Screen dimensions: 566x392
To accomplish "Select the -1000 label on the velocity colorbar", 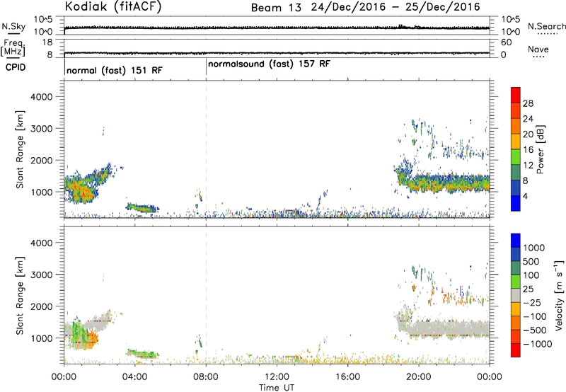I will click(538, 344).
